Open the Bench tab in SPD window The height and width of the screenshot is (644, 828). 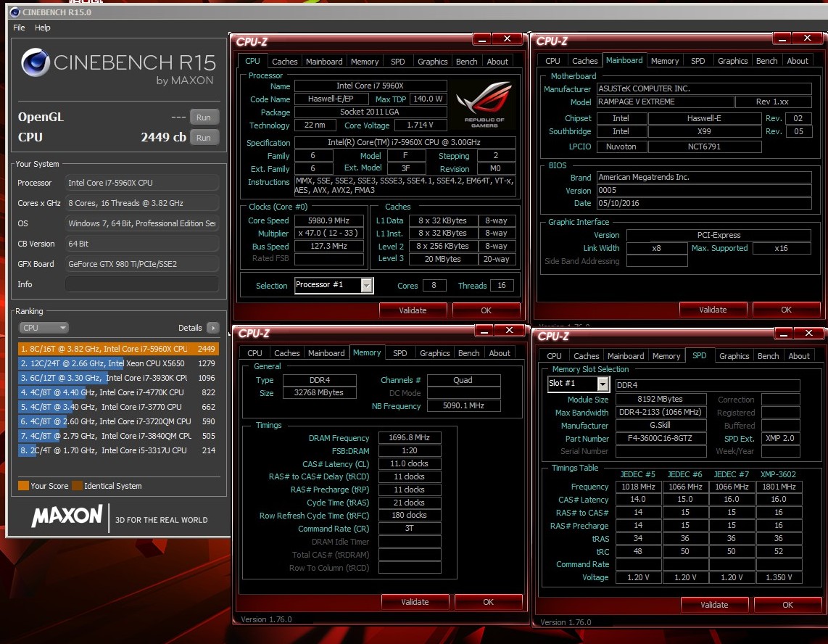(x=768, y=356)
